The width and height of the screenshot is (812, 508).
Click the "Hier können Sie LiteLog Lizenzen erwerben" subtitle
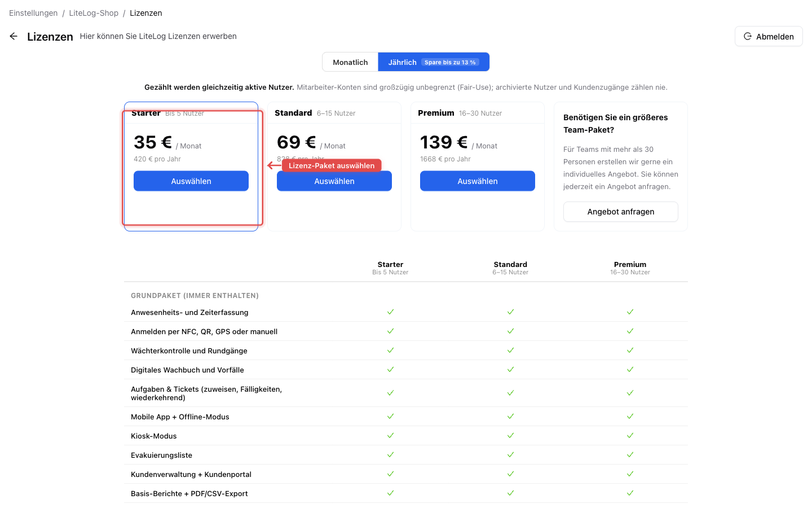point(158,36)
